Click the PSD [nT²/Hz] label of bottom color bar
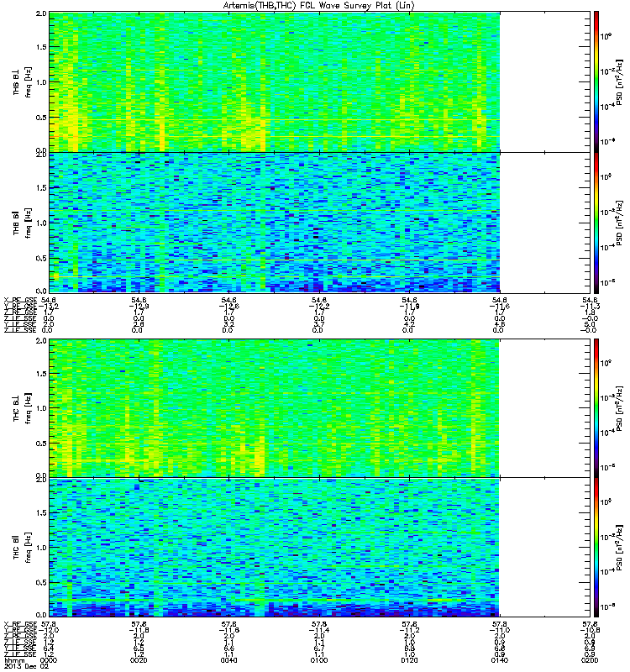630x672 pixels. 620,548
